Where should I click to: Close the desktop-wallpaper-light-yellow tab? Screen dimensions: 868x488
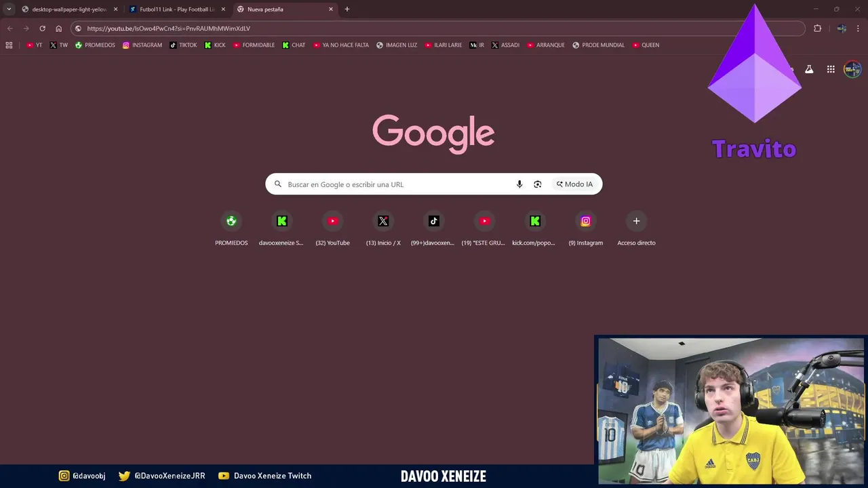pos(115,9)
